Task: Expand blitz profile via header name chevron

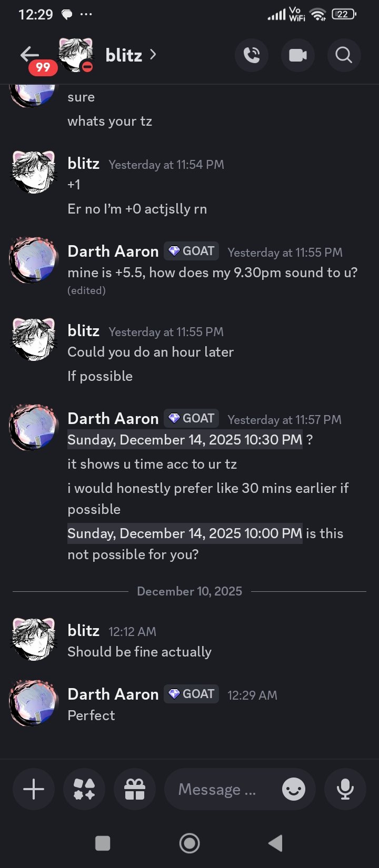Action: pos(153,54)
